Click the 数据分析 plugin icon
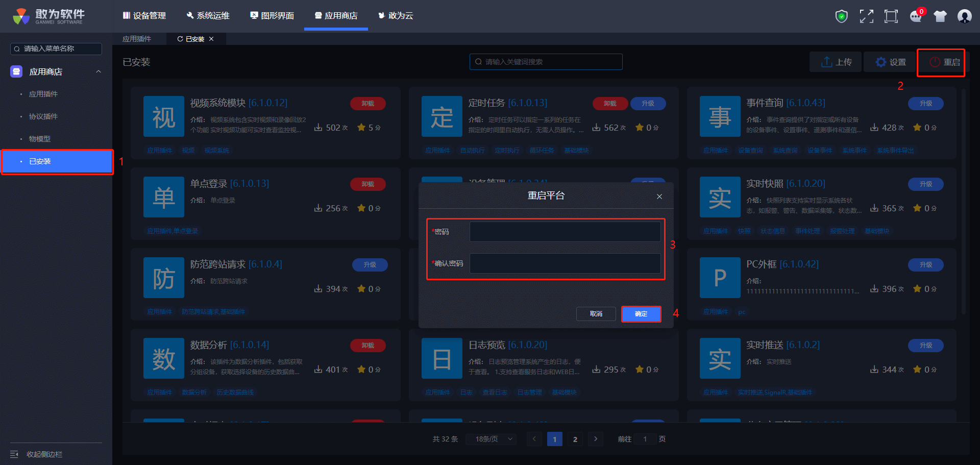Image resolution: width=980 pixels, height=465 pixels. 164,358
